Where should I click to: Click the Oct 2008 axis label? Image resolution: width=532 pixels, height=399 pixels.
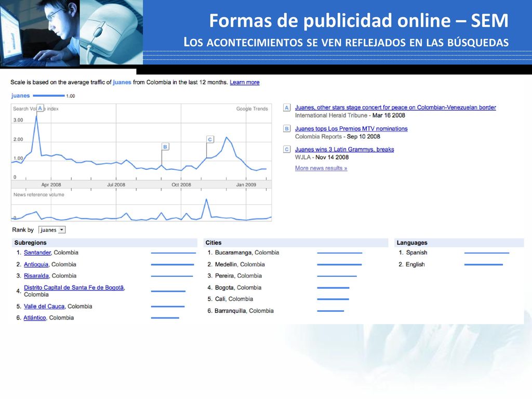click(181, 184)
